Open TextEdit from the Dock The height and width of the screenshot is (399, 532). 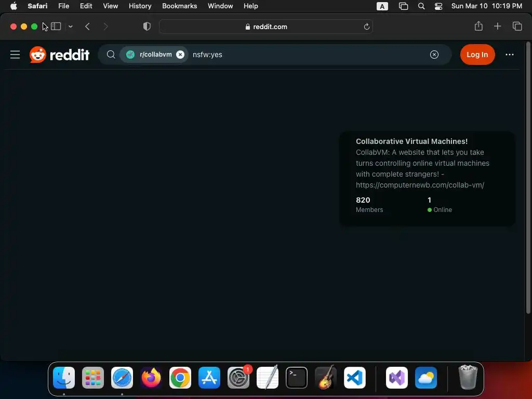click(268, 378)
